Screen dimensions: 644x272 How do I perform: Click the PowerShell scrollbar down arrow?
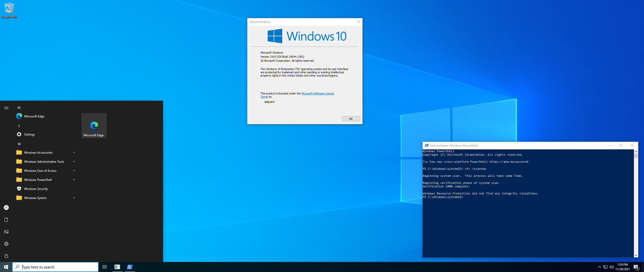pyautogui.click(x=636, y=255)
